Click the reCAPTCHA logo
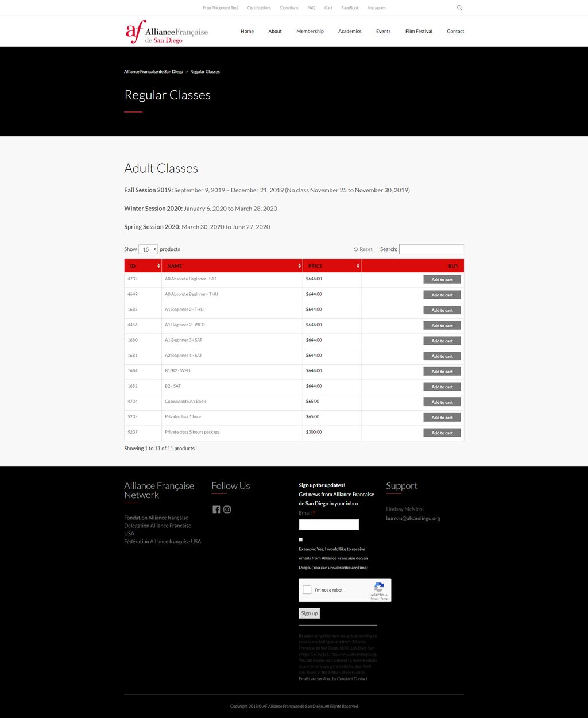 pos(379,587)
